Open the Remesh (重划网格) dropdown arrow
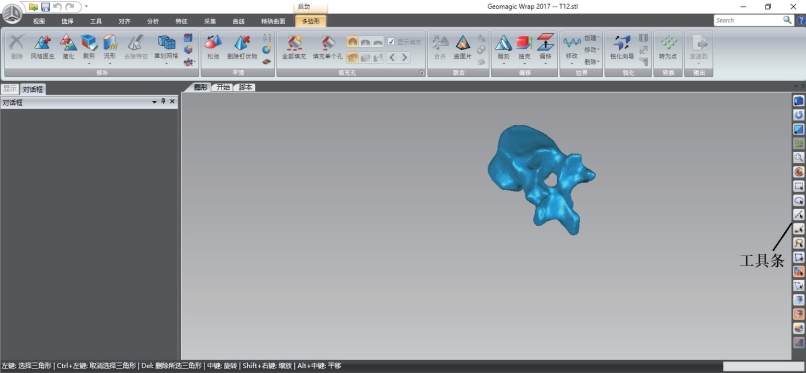This screenshot has width=806, height=373. (167, 64)
